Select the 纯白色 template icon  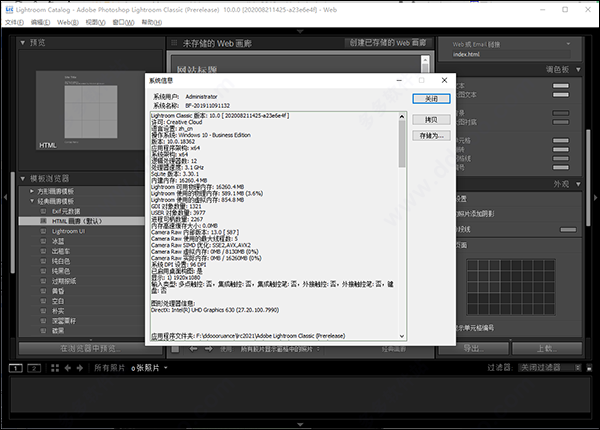pyautogui.click(x=44, y=261)
